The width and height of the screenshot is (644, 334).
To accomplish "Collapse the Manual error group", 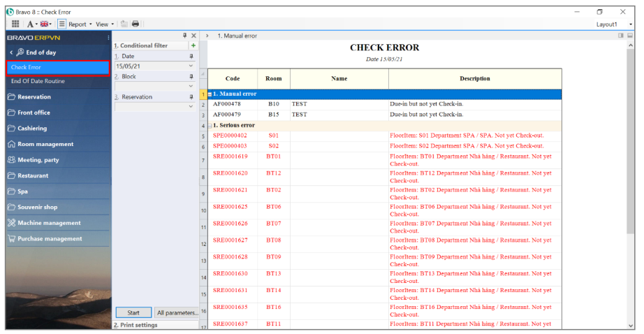I will 210,94.
